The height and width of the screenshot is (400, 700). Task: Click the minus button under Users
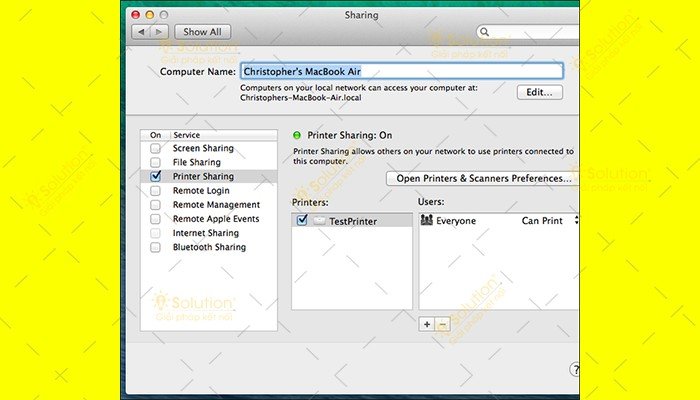coord(443,324)
